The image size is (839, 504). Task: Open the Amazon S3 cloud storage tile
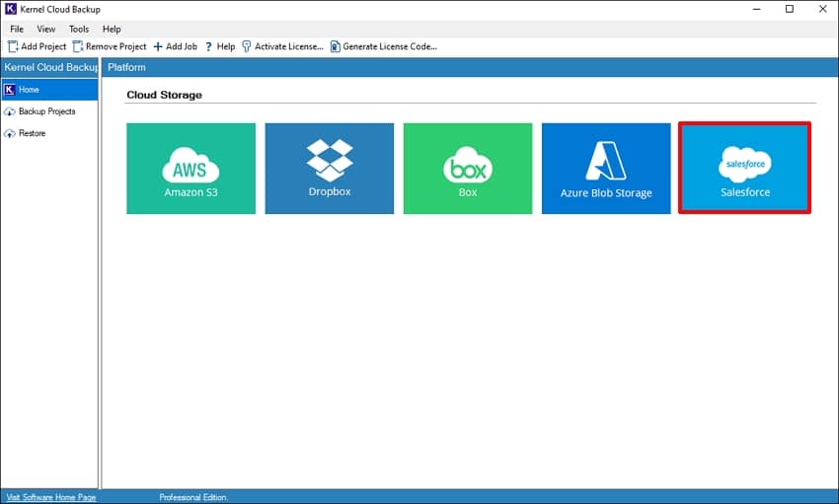(x=191, y=169)
